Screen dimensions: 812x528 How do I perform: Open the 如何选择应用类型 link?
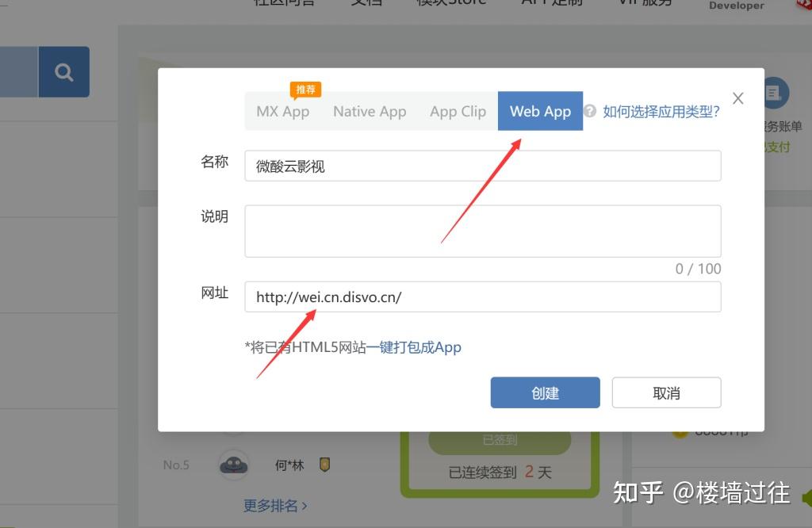(659, 111)
